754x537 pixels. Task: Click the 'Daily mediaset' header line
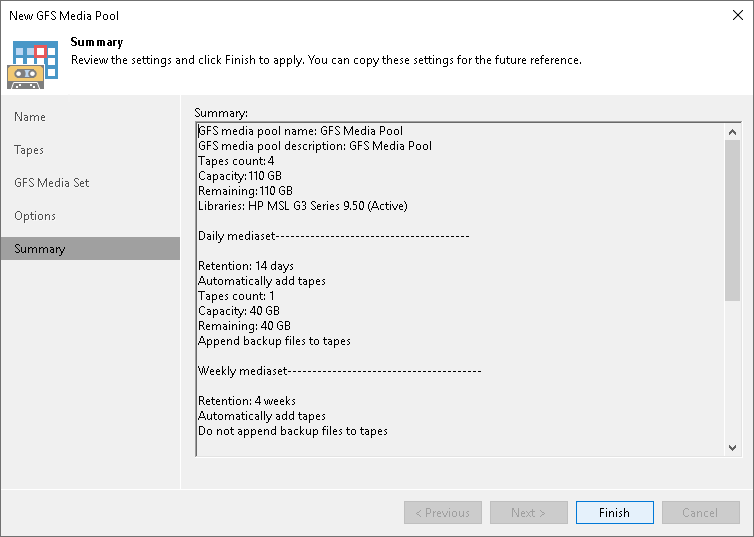pyautogui.click(x=333, y=236)
